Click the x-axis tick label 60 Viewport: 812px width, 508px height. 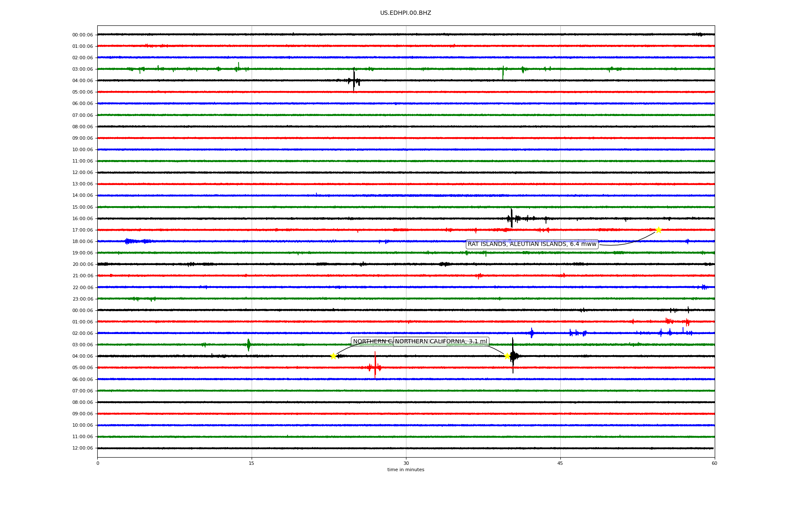(x=714, y=463)
